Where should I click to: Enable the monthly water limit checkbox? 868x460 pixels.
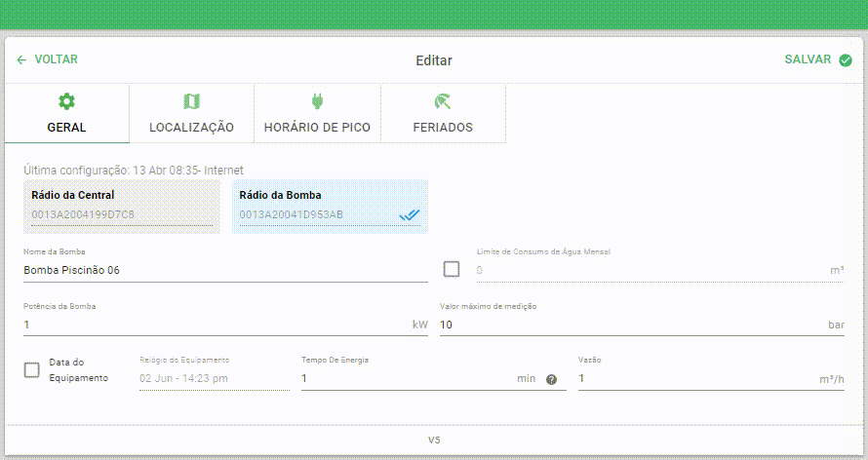[452, 269]
